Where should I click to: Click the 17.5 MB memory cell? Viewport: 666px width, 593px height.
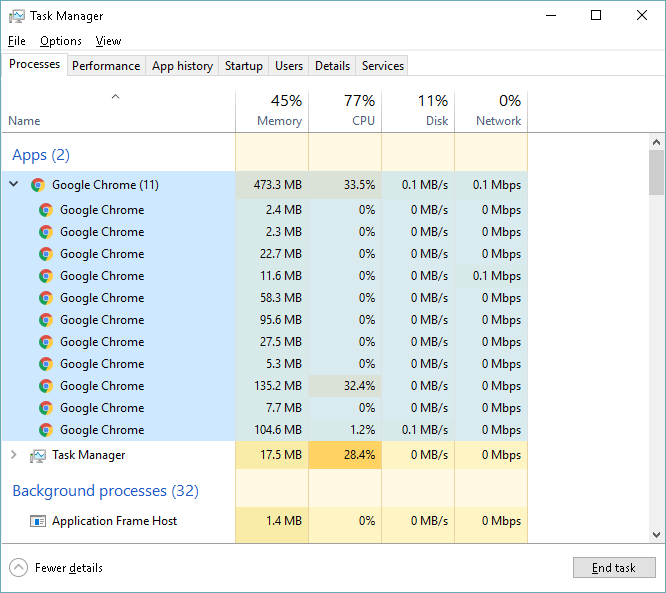pos(272,455)
